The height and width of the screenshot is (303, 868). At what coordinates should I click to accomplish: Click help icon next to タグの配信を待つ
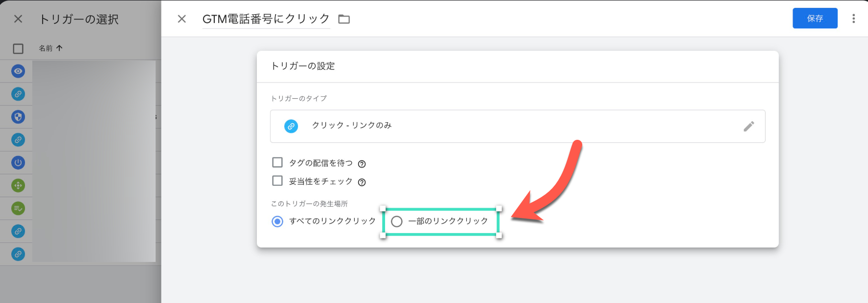click(x=362, y=164)
